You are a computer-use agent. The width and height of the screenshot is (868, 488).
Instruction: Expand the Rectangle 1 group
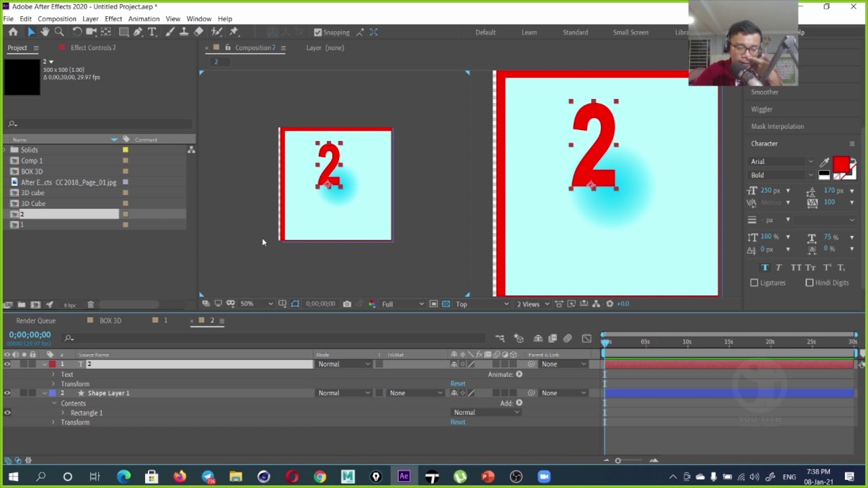[x=63, y=413]
